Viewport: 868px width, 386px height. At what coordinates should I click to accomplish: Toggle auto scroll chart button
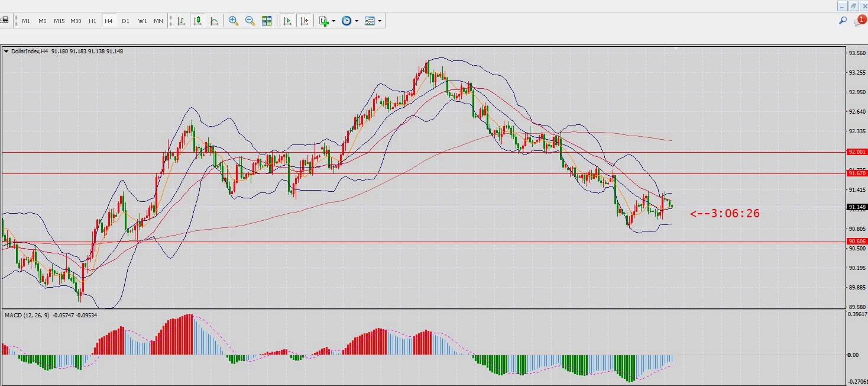tap(287, 21)
